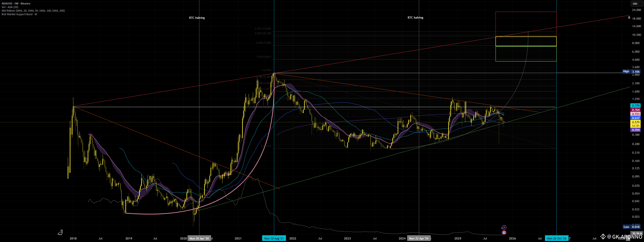The image size is (644, 242).
Task: Click the dinosaur icon at bottom left
Action: tap(60, 233)
